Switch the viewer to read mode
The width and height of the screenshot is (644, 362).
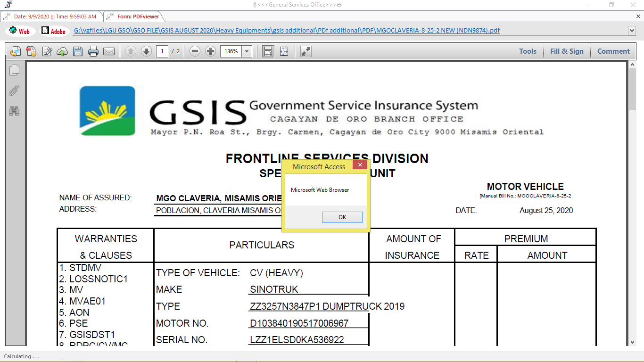[306, 51]
